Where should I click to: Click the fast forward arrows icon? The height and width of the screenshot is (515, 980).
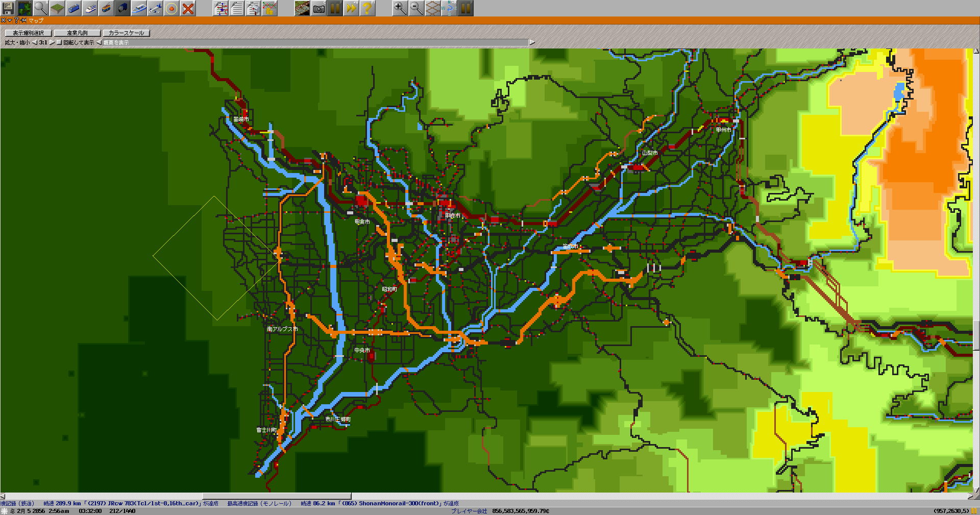pos(351,8)
